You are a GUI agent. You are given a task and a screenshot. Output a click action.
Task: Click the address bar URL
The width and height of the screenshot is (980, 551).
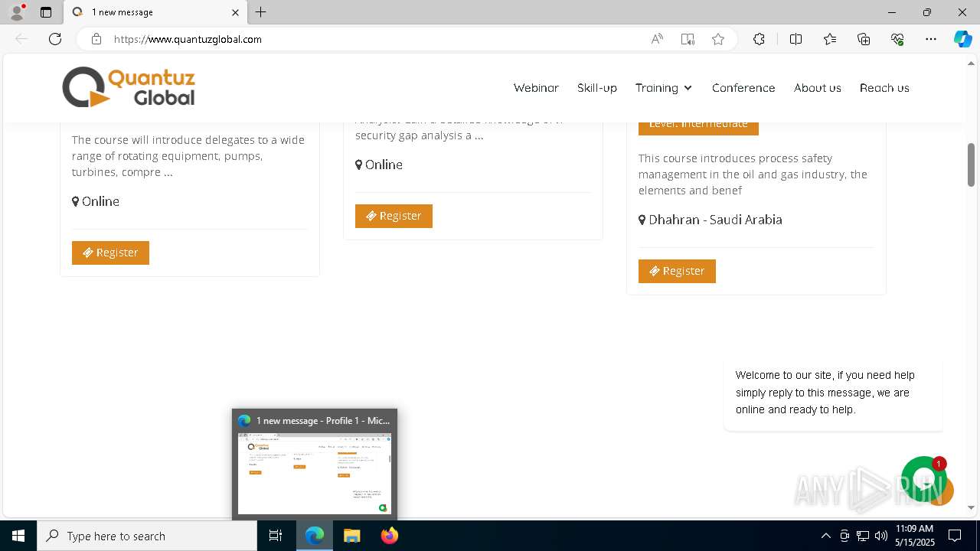(188, 39)
